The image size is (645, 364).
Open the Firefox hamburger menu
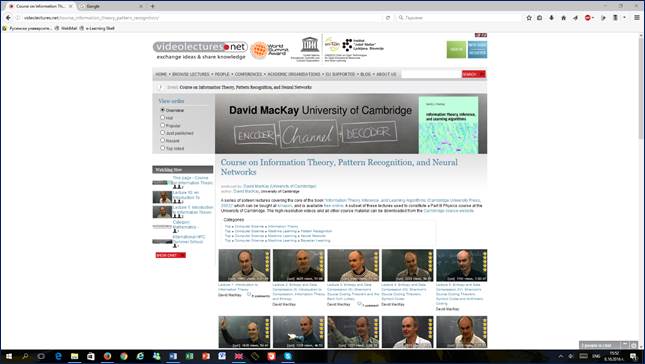point(637,18)
